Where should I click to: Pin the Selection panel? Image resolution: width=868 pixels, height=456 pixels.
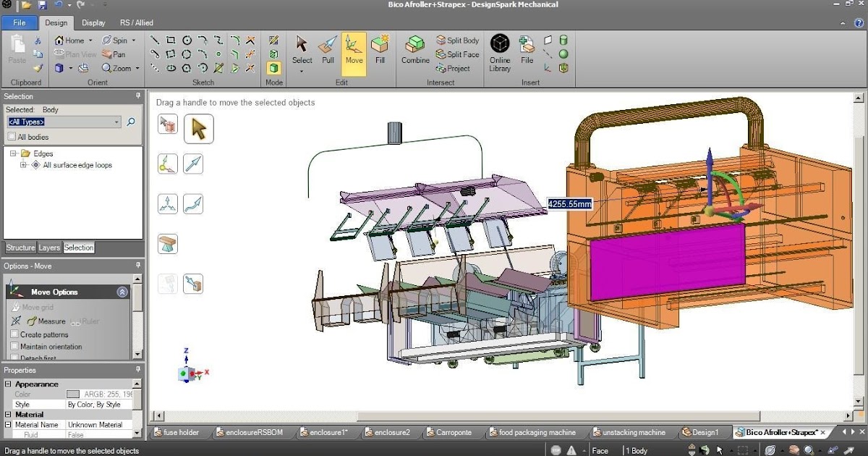pos(138,96)
